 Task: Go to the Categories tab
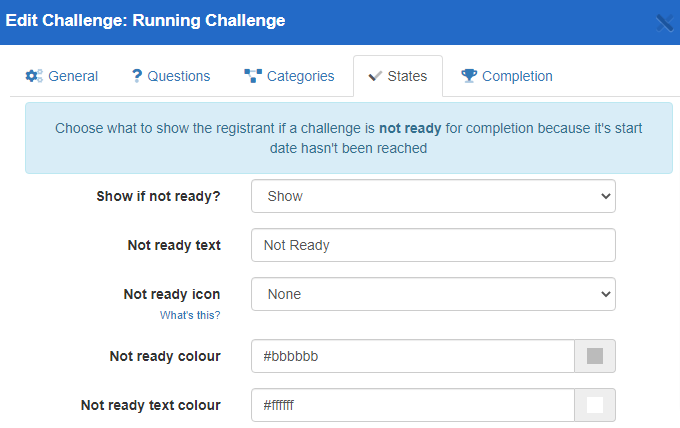(x=288, y=76)
